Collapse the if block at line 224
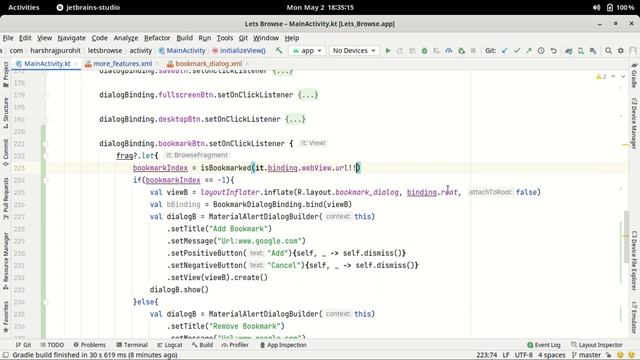This screenshot has height=360, width=640. click(x=46, y=180)
